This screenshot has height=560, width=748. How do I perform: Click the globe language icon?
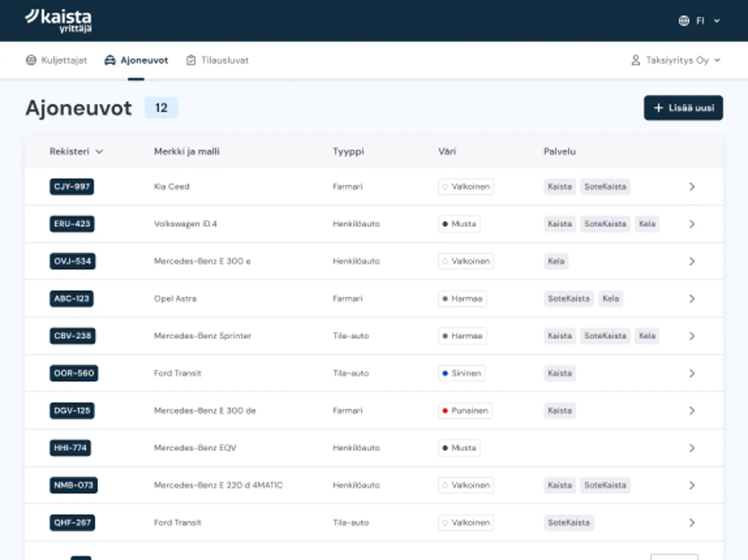[684, 21]
